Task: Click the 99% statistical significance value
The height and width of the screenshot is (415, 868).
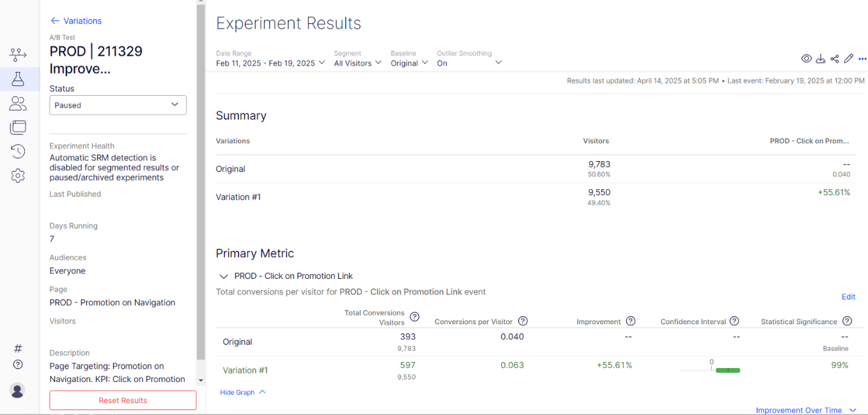Action: 839,365
